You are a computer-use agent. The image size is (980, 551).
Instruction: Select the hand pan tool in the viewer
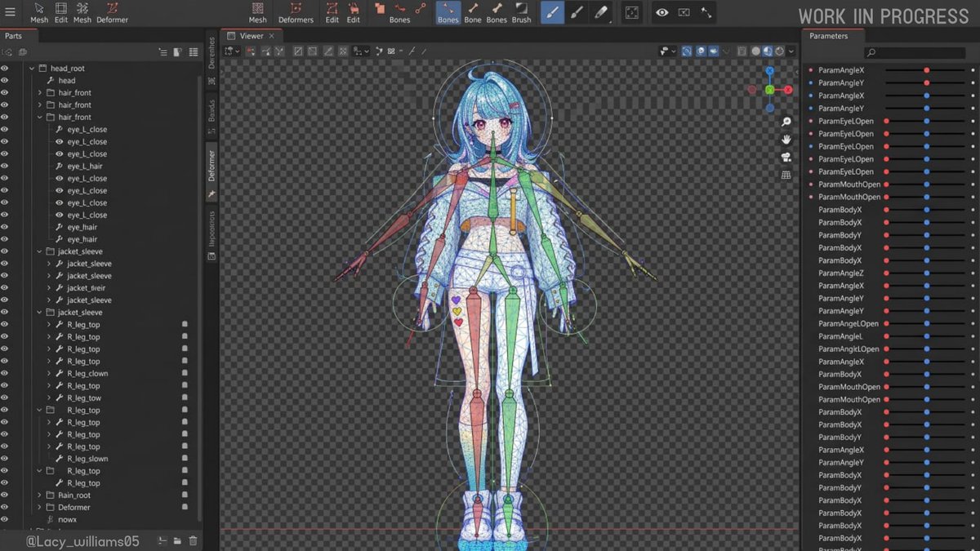[786, 140]
